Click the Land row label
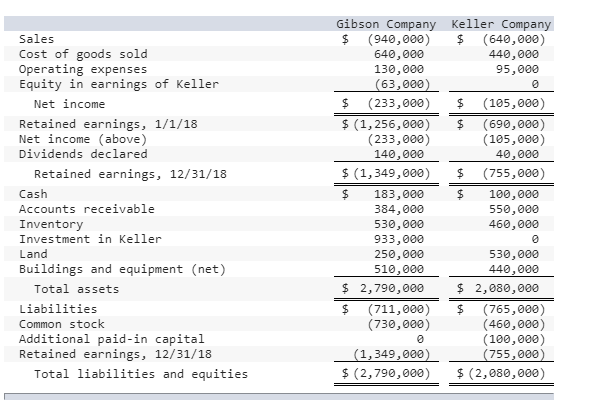 33,254
